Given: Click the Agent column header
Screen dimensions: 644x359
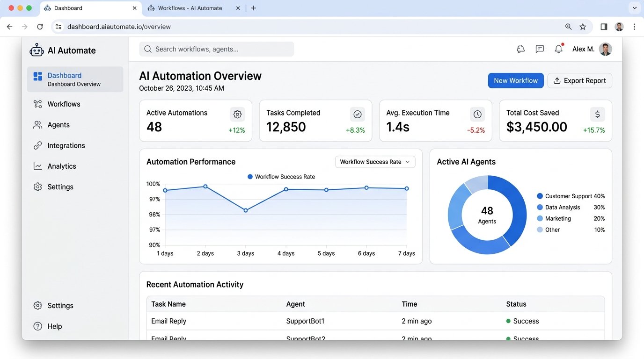Looking at the screenshot, I should [295, 304].
